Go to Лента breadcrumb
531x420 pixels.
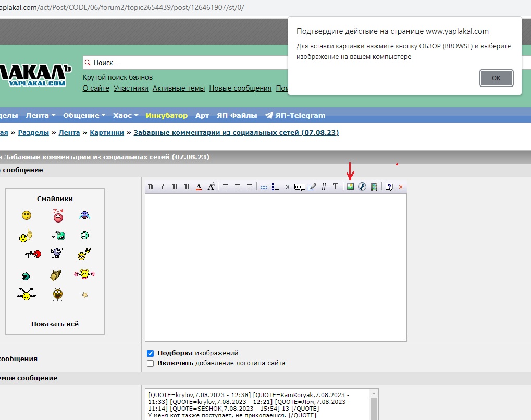[x=69, y=133]
